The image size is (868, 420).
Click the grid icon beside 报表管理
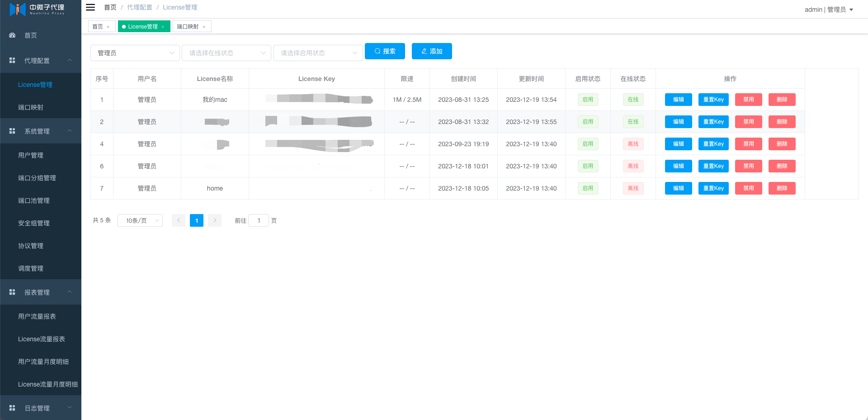click(12, 292)
